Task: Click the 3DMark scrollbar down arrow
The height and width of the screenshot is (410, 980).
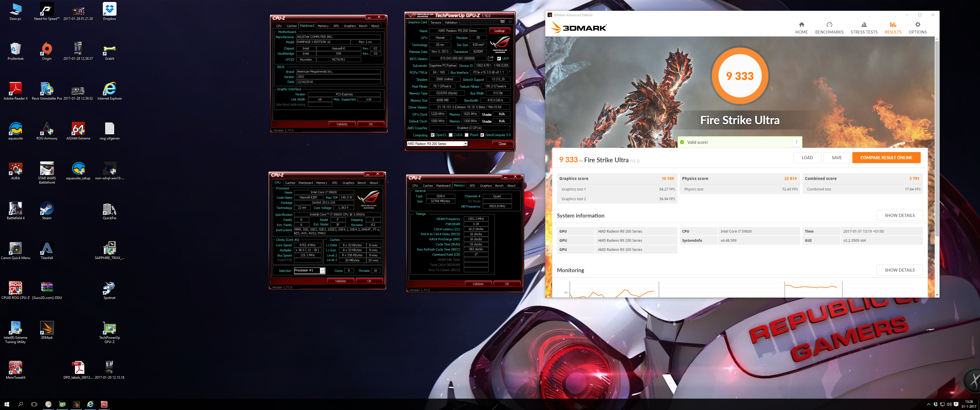Action: (937, 295)
